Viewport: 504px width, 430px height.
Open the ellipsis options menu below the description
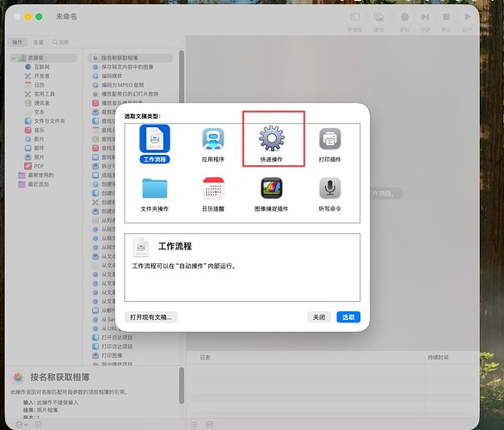click(22, 425)
